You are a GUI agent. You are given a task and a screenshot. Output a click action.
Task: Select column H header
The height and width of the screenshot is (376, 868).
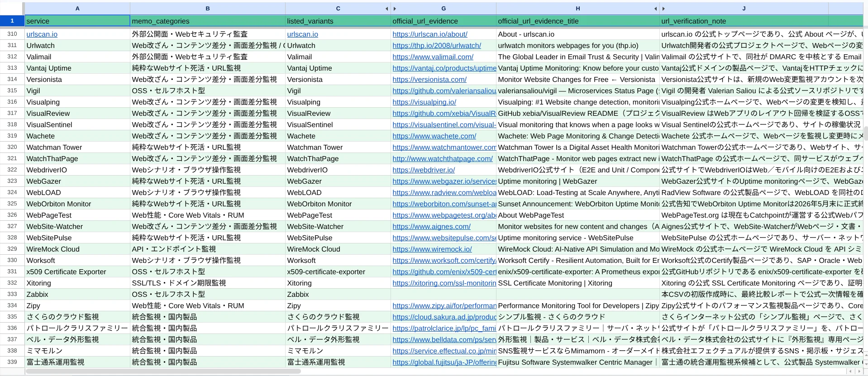pos(577,9)
